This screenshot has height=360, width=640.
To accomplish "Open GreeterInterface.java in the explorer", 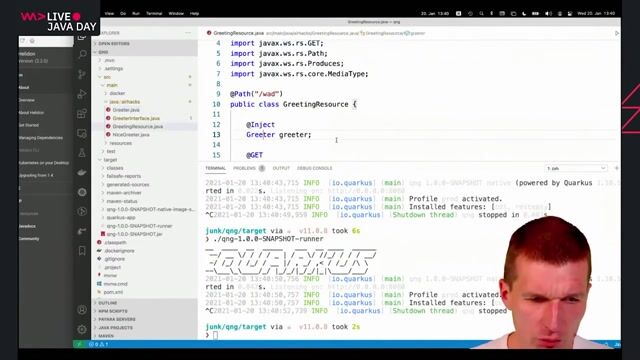I will click(x=136, y=118).
